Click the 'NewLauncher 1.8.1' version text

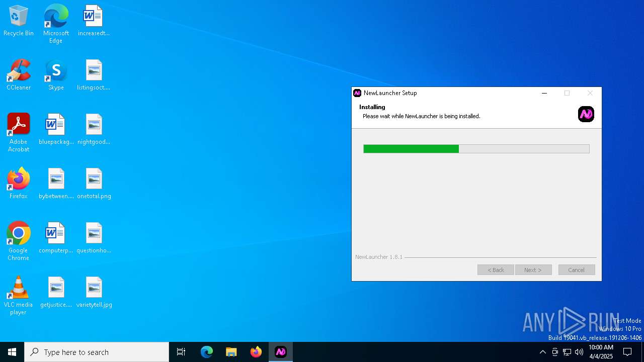[379, 257]
